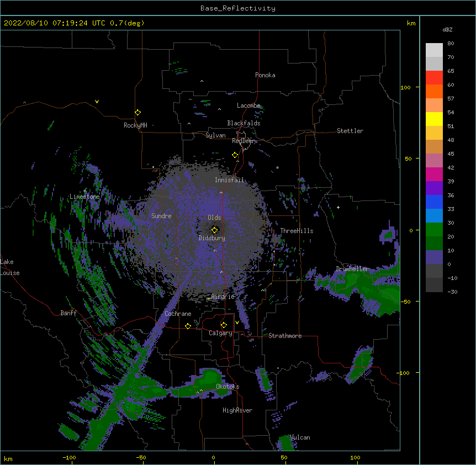Image resolution: width=476 pixels, height=465 pixels.
Task: Click the Limestone label
Action: point(84,197)
